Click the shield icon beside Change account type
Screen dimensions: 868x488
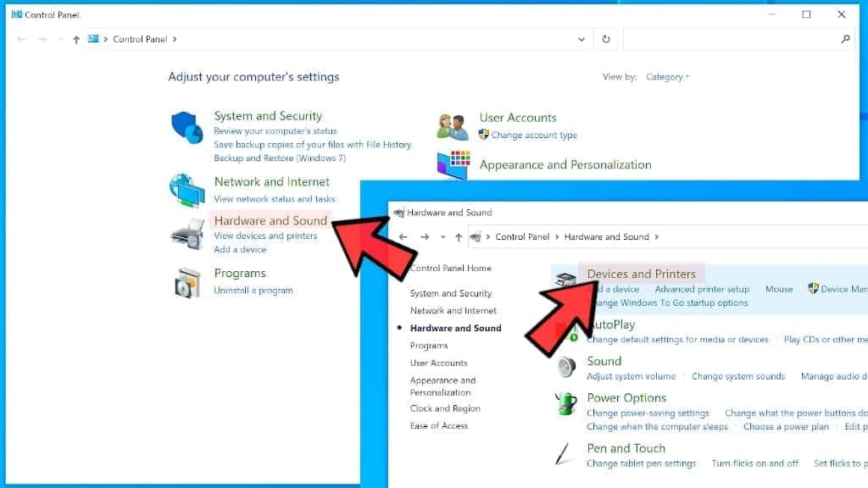pyautogui.click(x=483, y=135)
